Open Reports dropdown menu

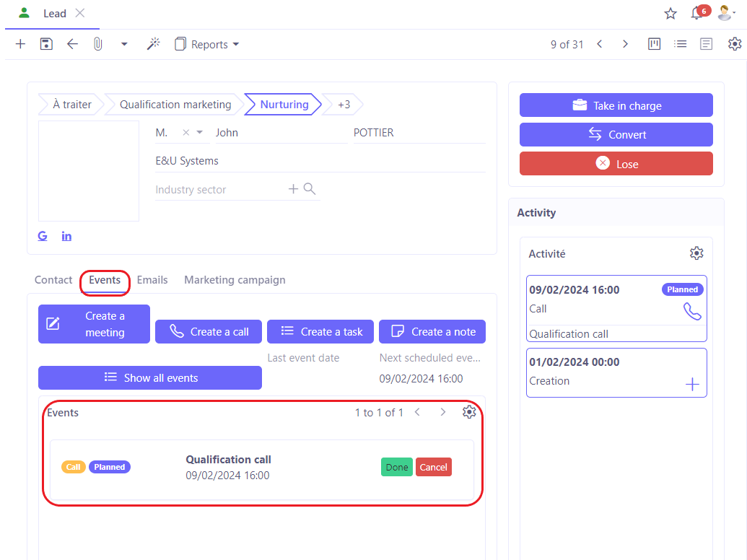tap(207, 45)
